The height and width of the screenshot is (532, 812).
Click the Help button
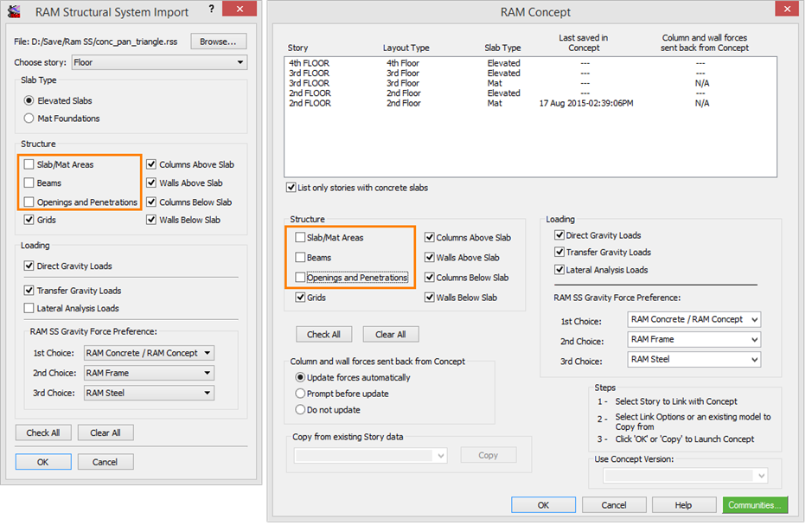pos(683,505)
